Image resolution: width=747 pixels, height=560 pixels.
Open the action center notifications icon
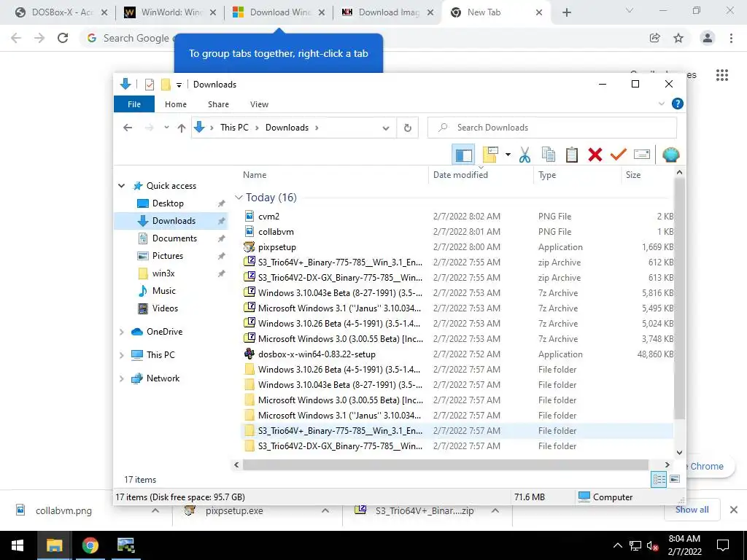[x=723, y=545]
